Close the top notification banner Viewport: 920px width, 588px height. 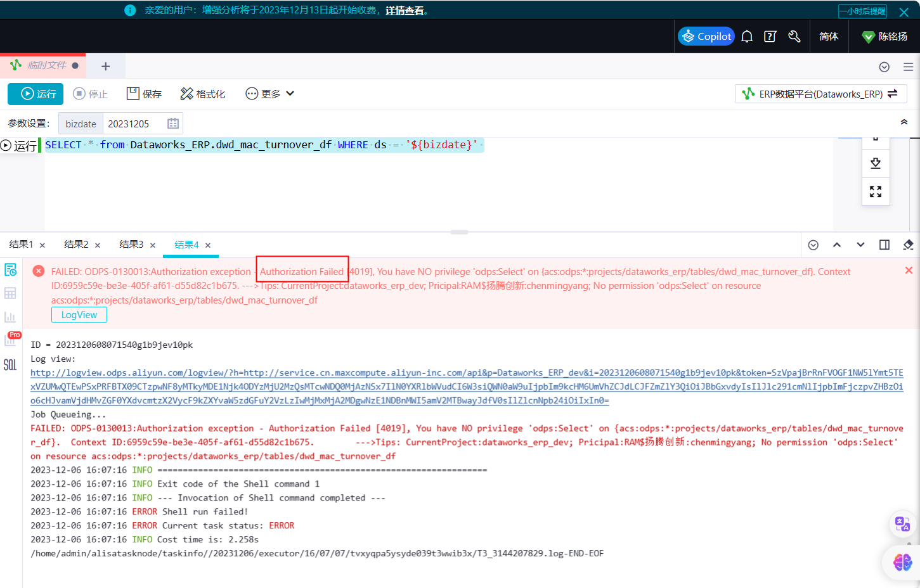904,11
